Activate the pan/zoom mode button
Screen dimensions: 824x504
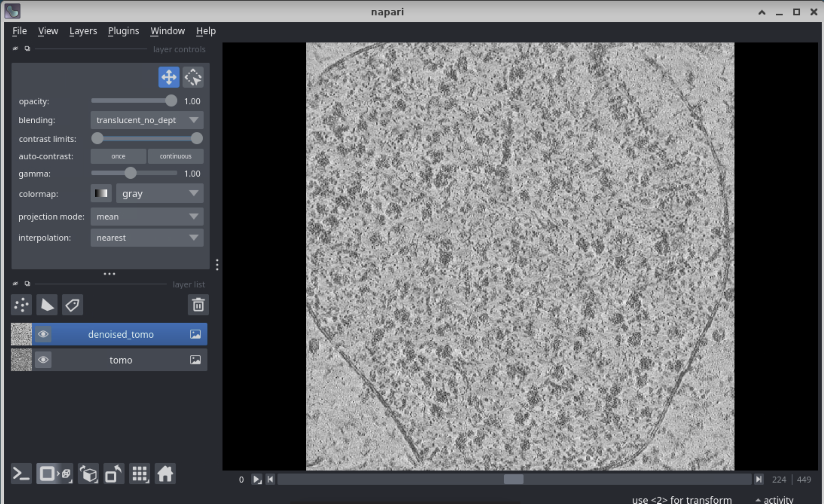(169, 77)
